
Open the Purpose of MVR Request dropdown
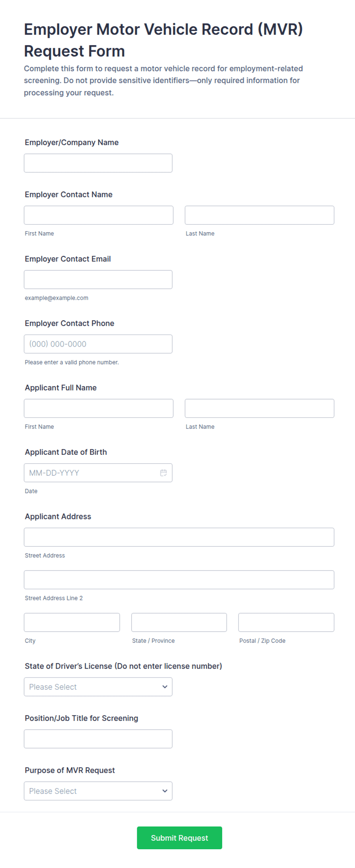click(98, 791)
